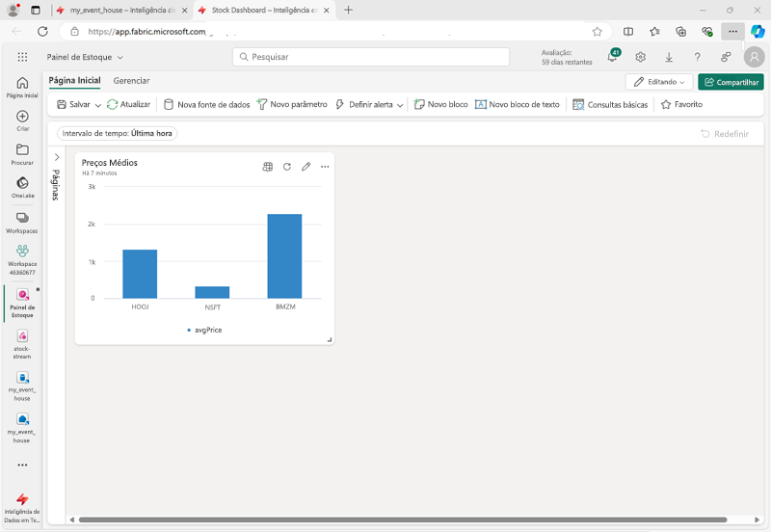The image size is (771, 532).
Task: Click the BMZM bar in chart
Action: click(x=284, y=256)
